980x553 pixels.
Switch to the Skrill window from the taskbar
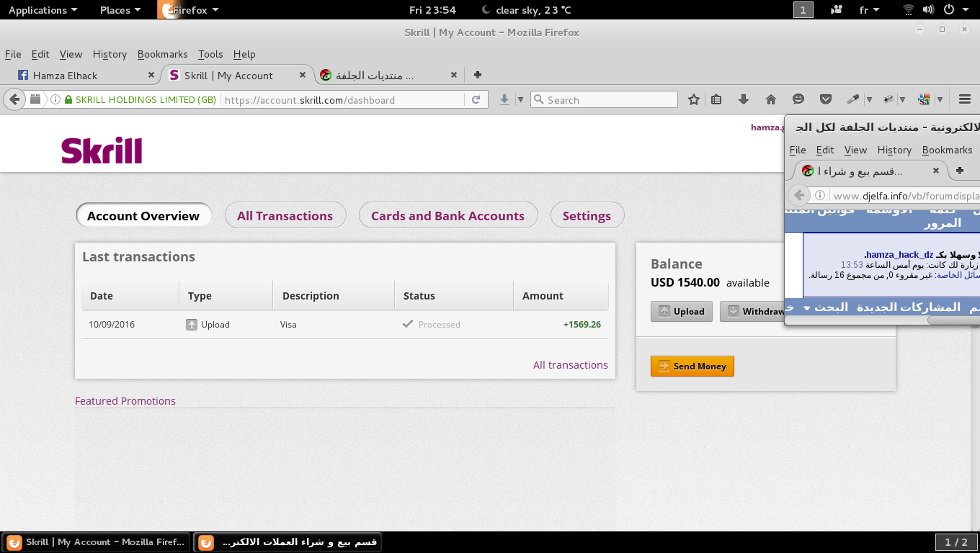coord(97,542)
